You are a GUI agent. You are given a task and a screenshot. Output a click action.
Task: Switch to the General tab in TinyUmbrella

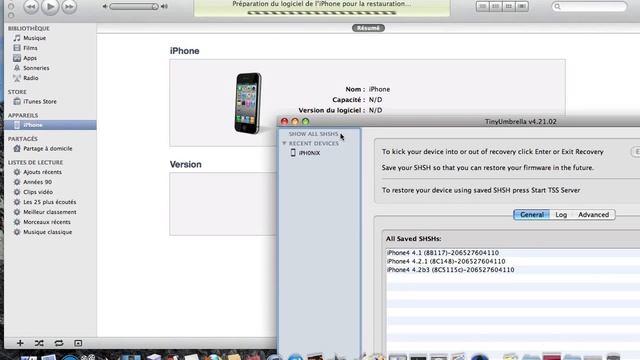(531, 215)
